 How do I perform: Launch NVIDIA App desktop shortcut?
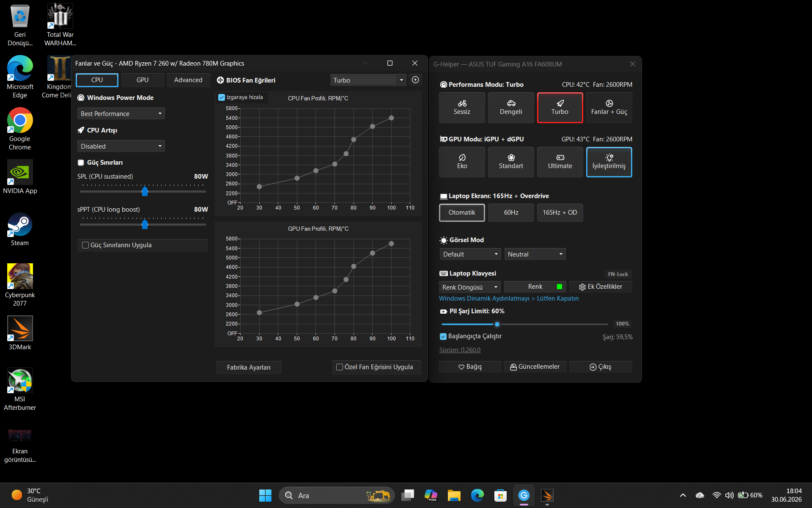pos(20,177)
